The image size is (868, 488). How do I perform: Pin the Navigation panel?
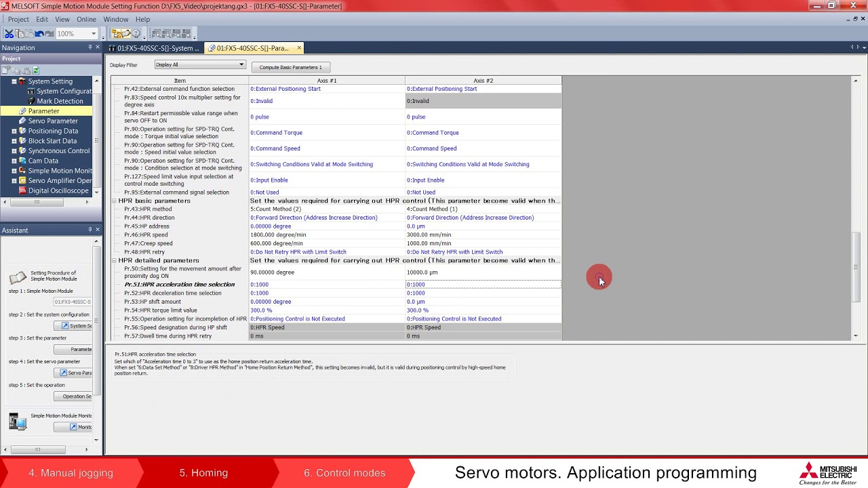coord(90,47)
